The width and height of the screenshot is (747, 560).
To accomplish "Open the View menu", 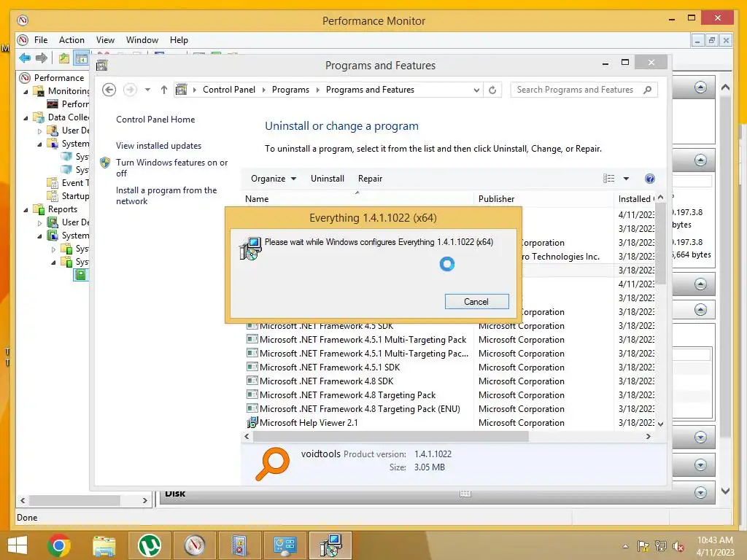I will coord(105,40).
